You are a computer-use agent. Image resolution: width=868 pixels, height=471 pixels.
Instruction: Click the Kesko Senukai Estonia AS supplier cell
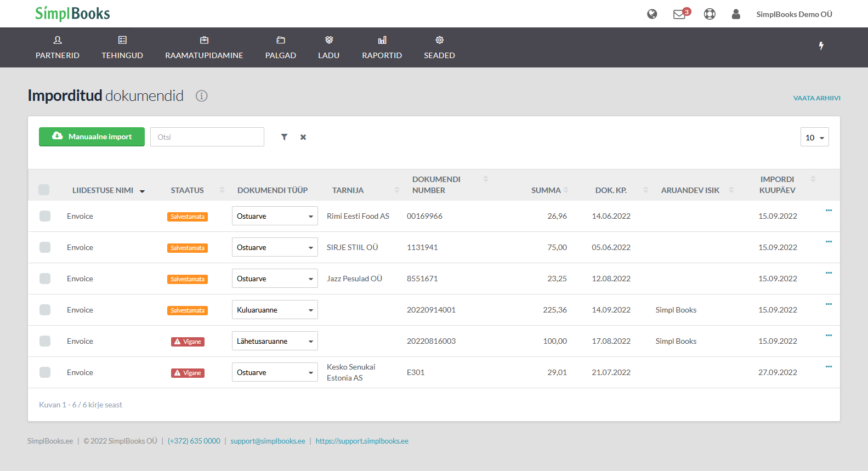(351, 372)
